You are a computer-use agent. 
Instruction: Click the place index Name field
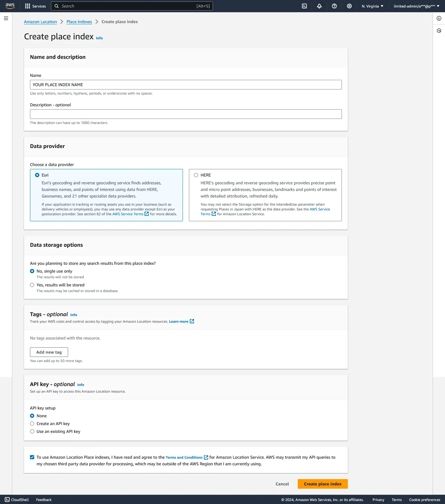click(x=186, y=85)
